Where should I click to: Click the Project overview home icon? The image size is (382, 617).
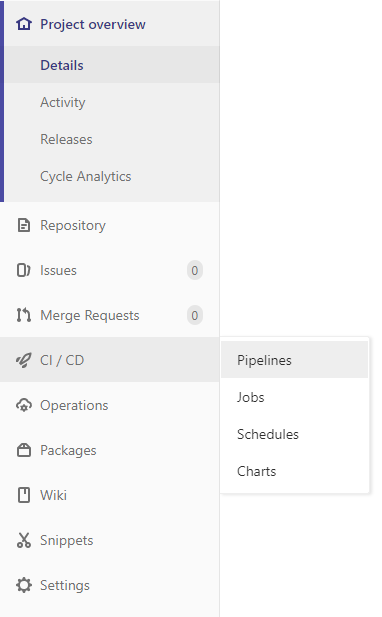(x=24, y=24)
